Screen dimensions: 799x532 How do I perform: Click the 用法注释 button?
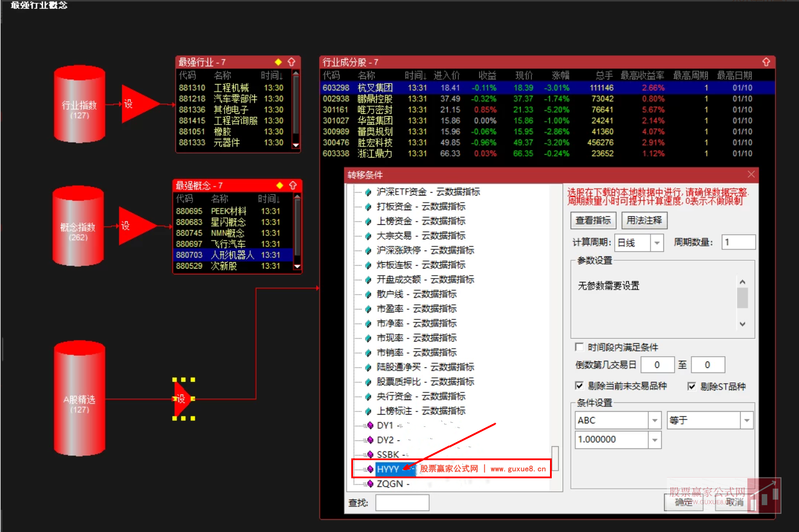644,220
